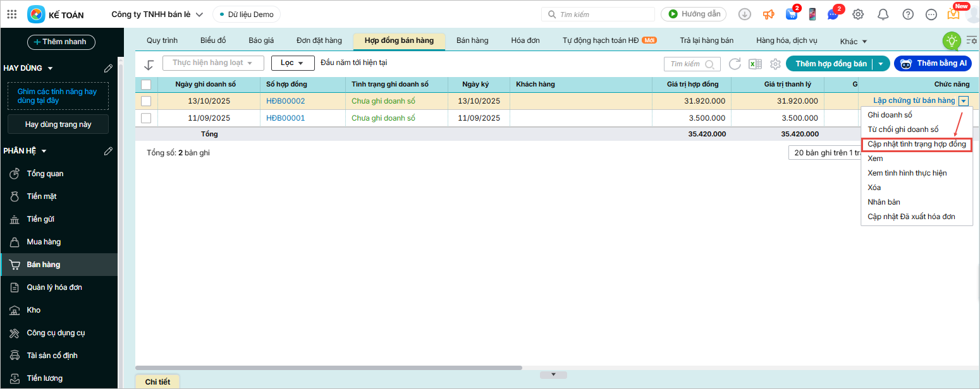Expand the Khác tab dropdown
The width and height of the screenshot is (980, 389).
pos(854,42)
